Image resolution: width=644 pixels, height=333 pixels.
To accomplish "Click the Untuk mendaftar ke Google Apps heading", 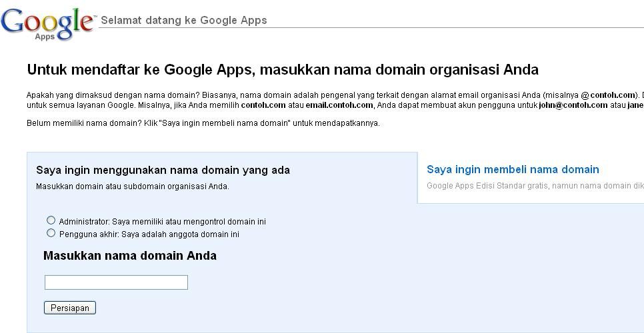I will click(283, 70).
